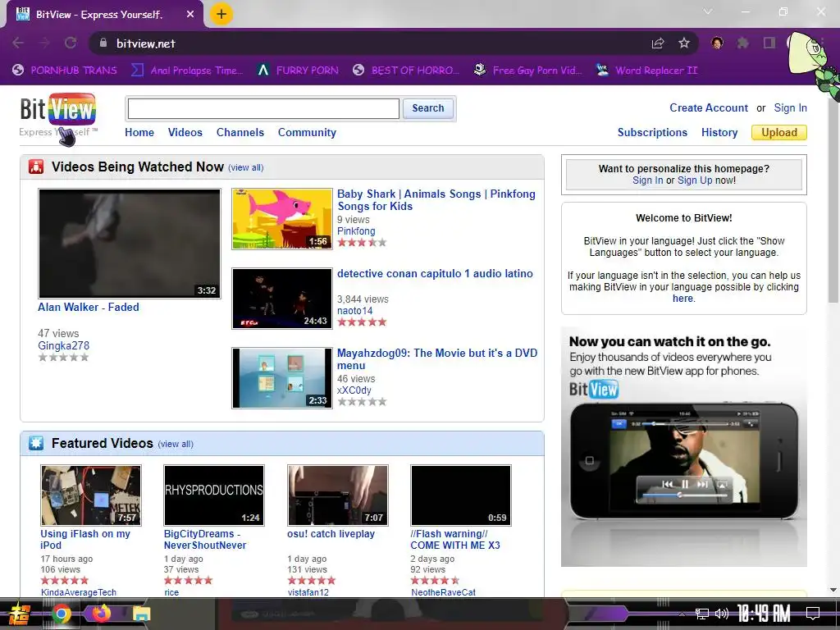840x630 pixels.
Task: Open NeotheRaveCat channel link
Action: (x=443, y=592)
